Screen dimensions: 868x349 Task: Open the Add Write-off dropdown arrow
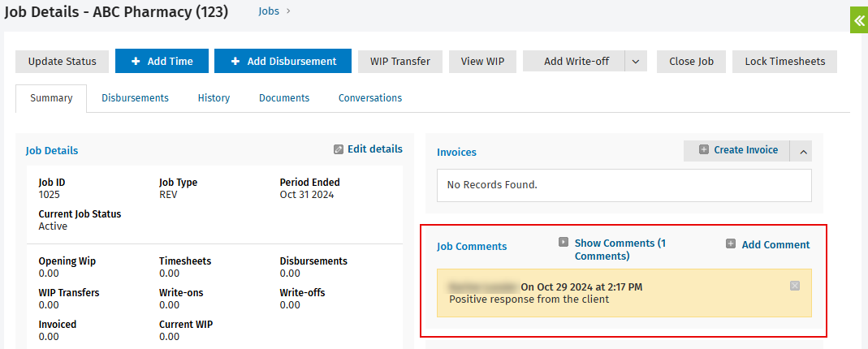pos(636,62)
